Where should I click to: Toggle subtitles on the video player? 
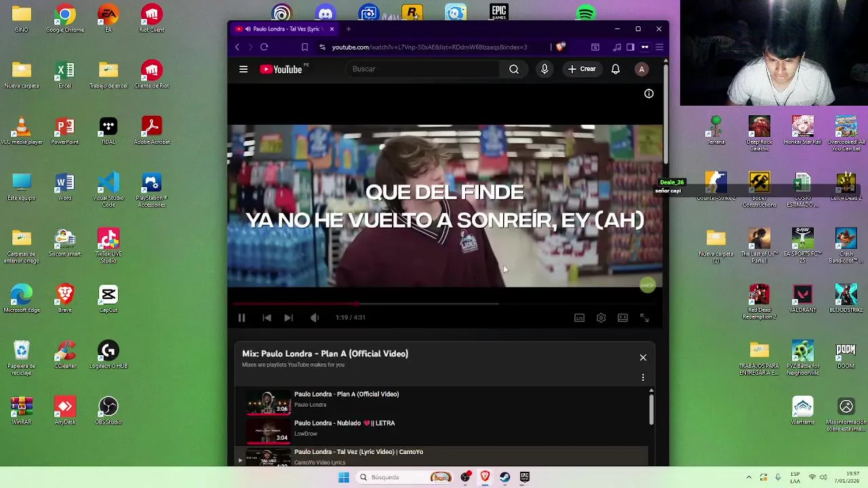579,318
